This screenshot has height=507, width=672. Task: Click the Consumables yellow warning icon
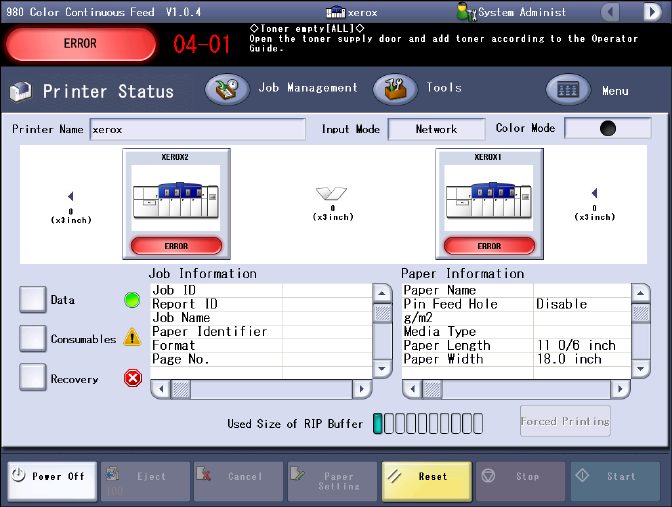pyautogui.click(x=132, y=338)
